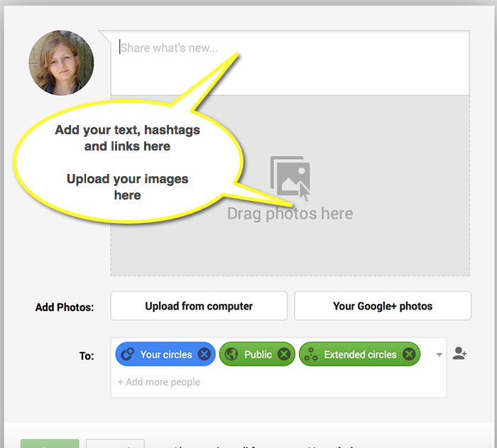The height and width of the screenshot is (448, 497).
Task: Click the Your circles rings icon
Action: pyautogui.click(x=128, y=354)
